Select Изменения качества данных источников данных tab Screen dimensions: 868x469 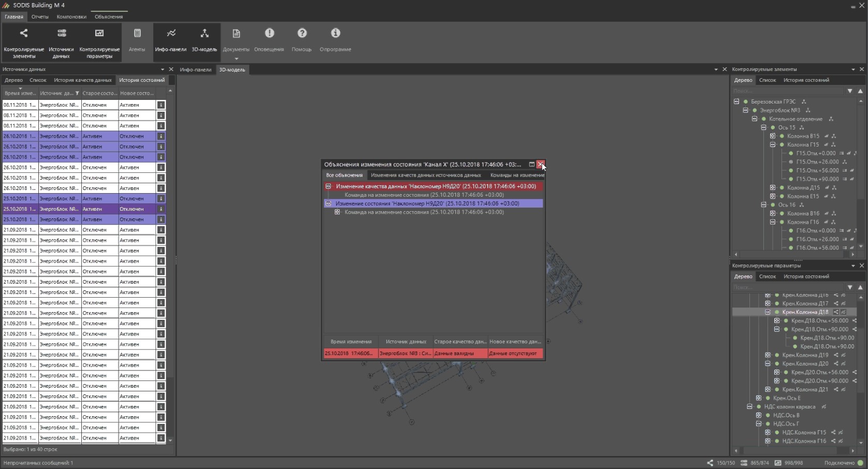point(426,175)
